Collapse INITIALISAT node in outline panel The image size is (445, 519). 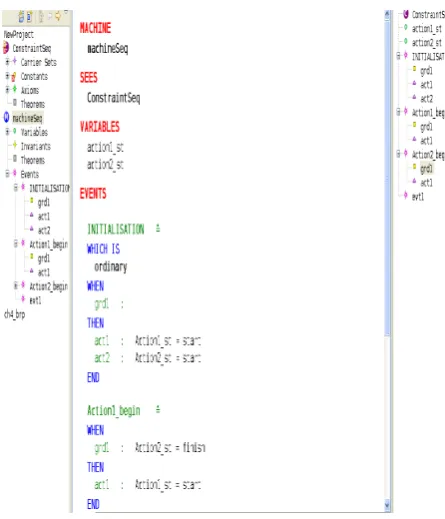pyautogui.click(x=398, y=56)
